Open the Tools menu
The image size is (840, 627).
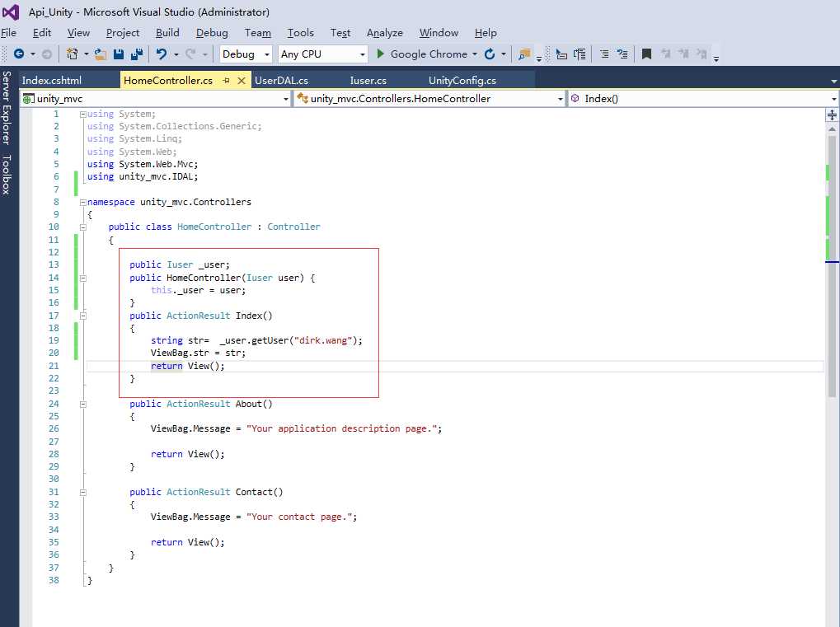301,33
